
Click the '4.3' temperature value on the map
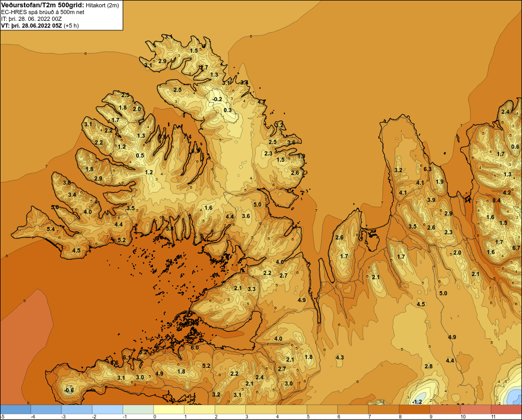click(x=340, y=357)
